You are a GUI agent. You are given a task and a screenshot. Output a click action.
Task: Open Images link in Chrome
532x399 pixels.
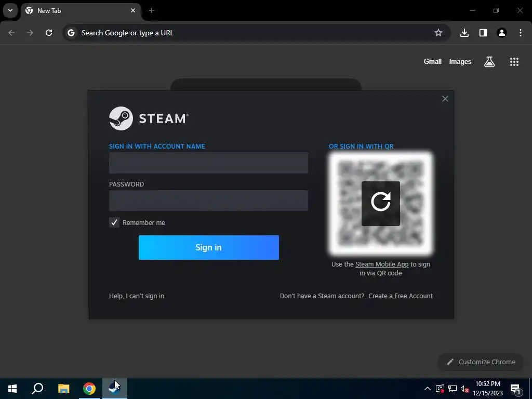pos(460,61)
